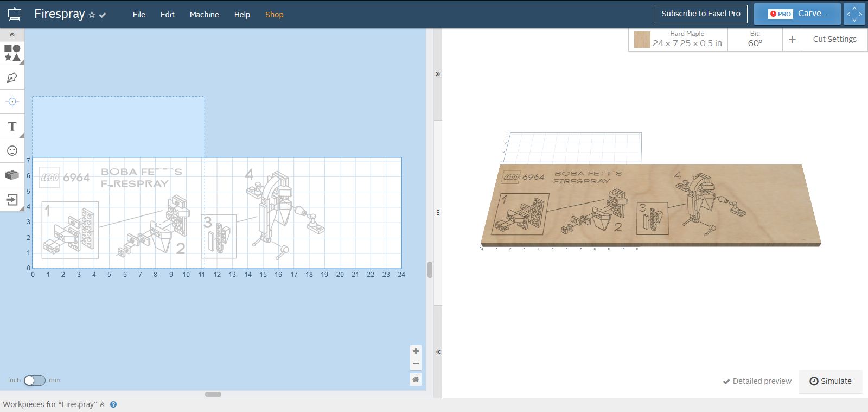Click Subscribe to Easel Pro

[x=701, y=14]
